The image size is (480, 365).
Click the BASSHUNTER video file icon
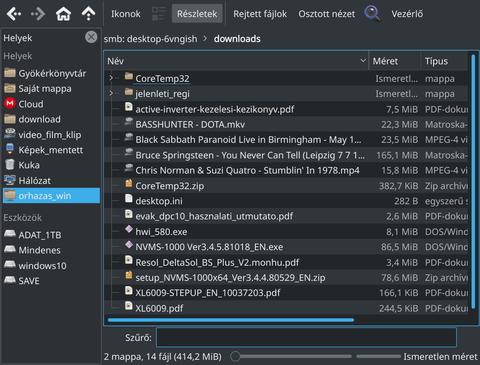(129, 122)
